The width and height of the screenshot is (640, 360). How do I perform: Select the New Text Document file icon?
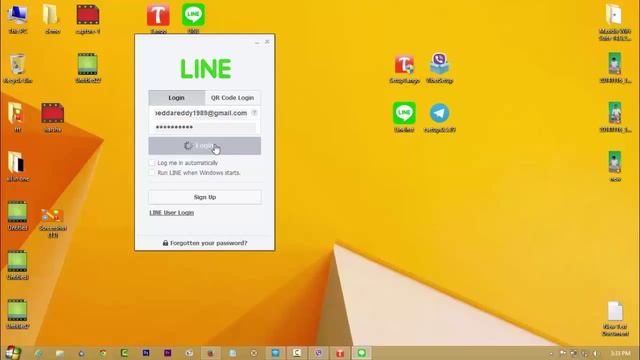(x=615, y=318)
